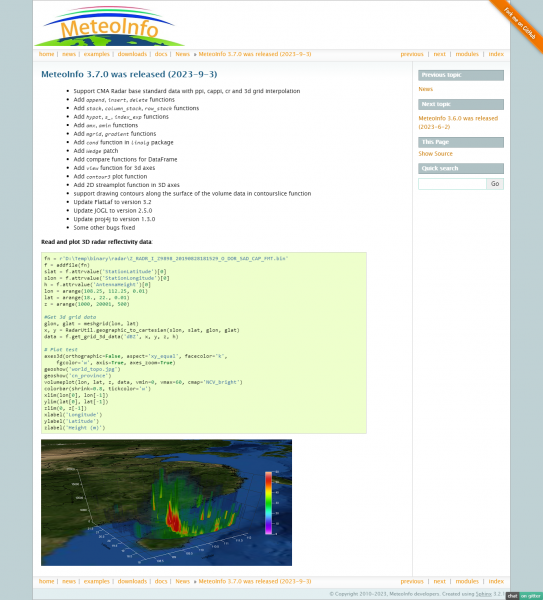Open 'docs' in bottom navigation bar

click(x=161, y=581)
